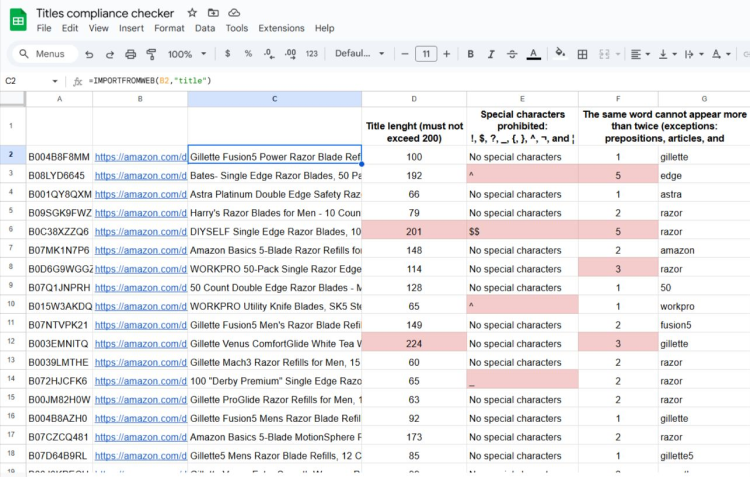Image resolution: width=750 pixels, height=477 pixels.
Task: Increase decimal places
Action: (290, 54)
